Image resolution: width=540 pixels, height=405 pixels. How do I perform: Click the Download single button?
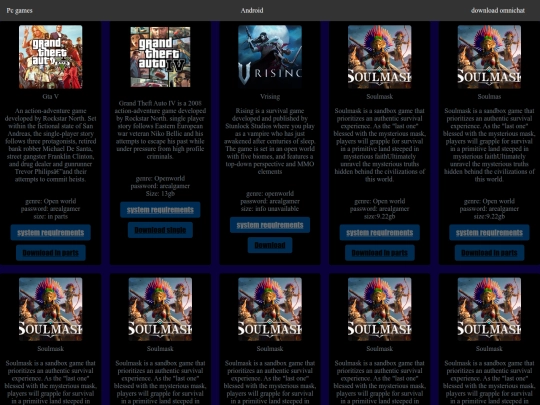click(160, 230)
